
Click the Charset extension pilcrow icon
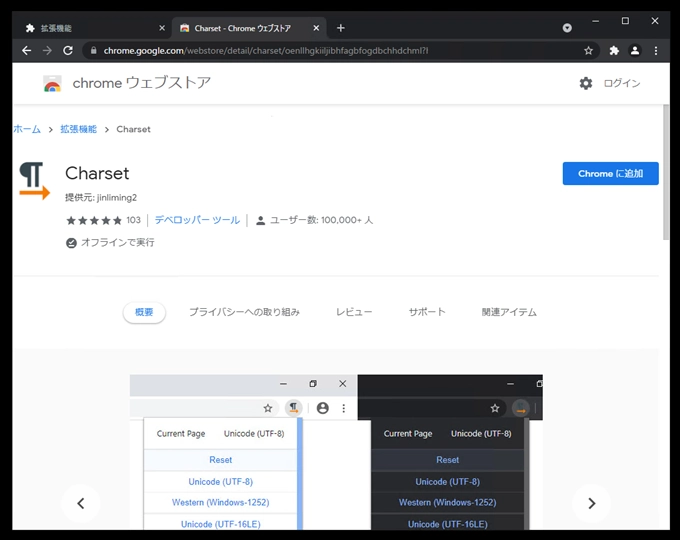click(x=35, y=181)
